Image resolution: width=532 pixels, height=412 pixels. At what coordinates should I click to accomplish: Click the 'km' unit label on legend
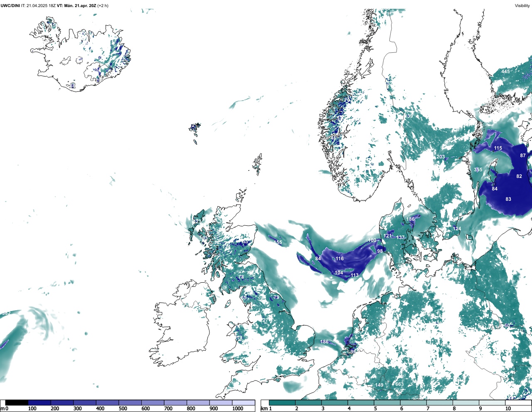tap(264, 409)
